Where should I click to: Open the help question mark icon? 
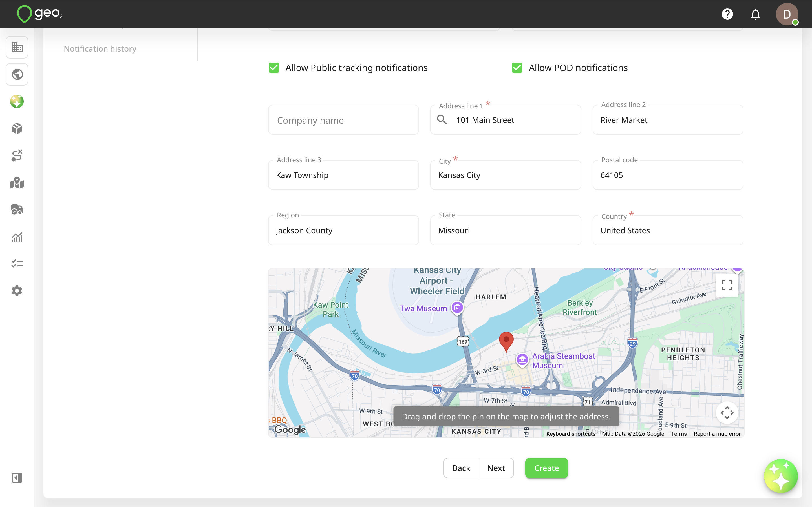tap(727, 14)
